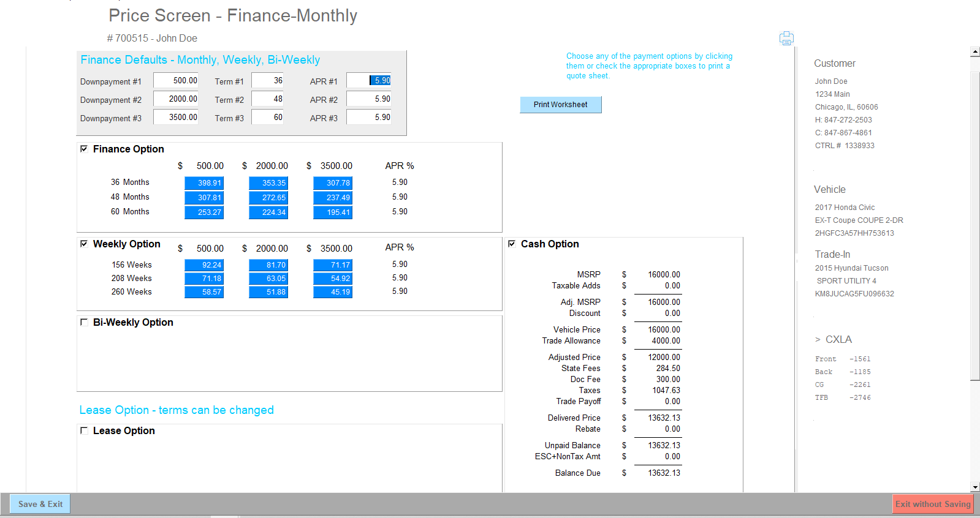This screenshot has height=518, width=980.
Task: Click the TFB -2746 row under CXLA
Action: [843, 397]
